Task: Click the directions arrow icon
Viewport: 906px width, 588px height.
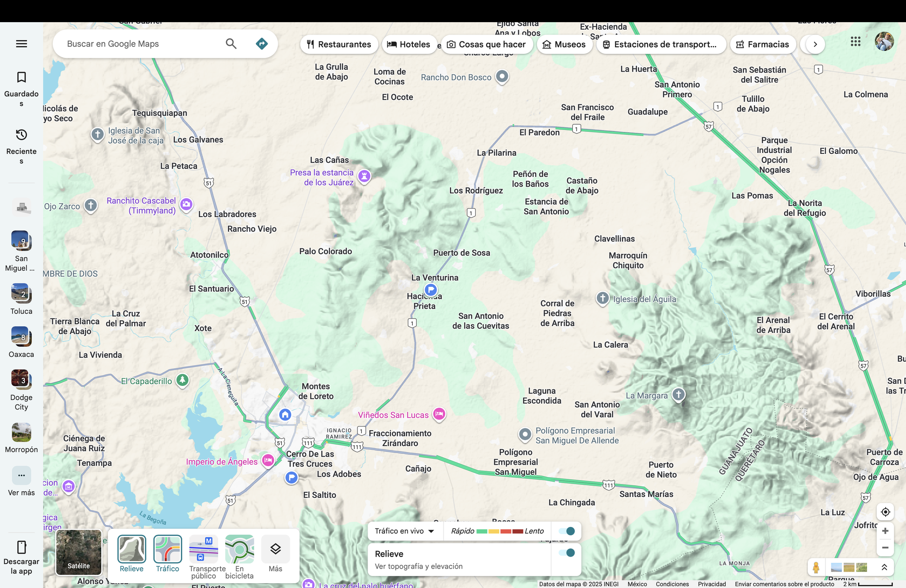Action: pos(261,44)
